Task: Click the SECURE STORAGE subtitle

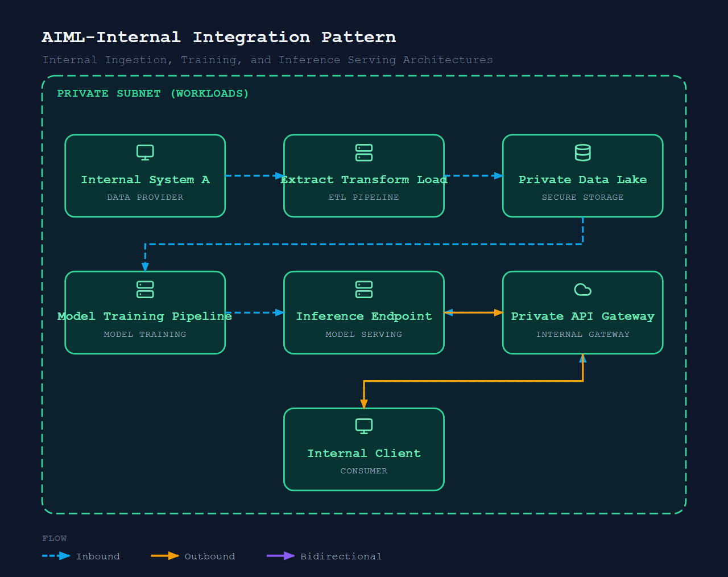Action: coord(583,197)
